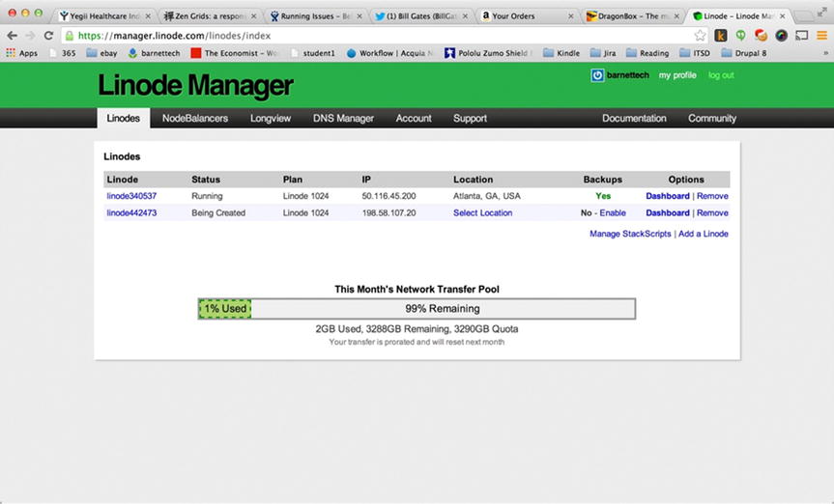Viewport: 834px width, 504px height.
Task: Open the Support menu tab
Action: (x=470, y=118)
